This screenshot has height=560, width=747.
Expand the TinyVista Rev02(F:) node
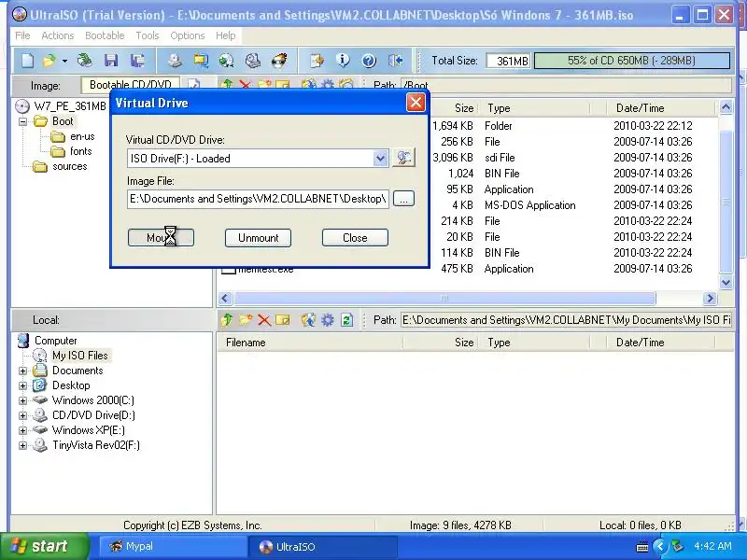(22, 445)
